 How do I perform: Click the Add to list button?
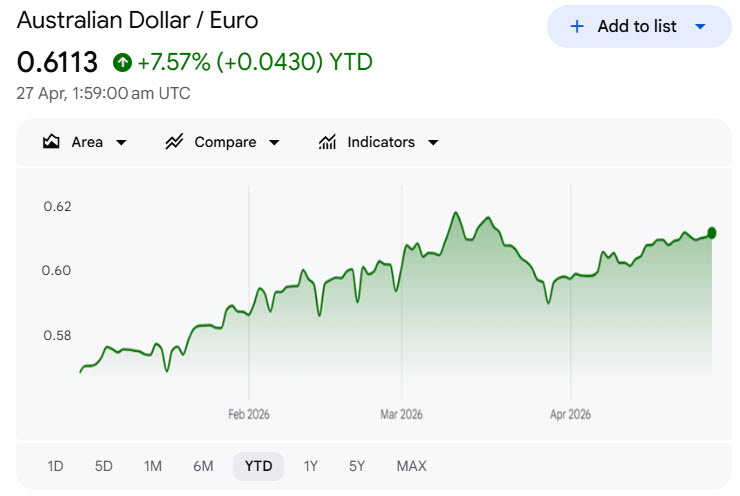click(637, 27)
